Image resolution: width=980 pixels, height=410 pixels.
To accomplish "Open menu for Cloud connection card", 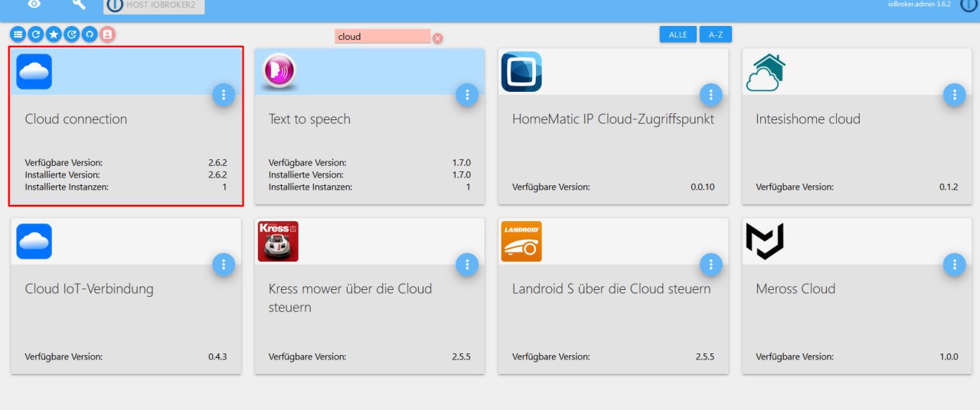I will pyautogui.click(x=224, y=95).
